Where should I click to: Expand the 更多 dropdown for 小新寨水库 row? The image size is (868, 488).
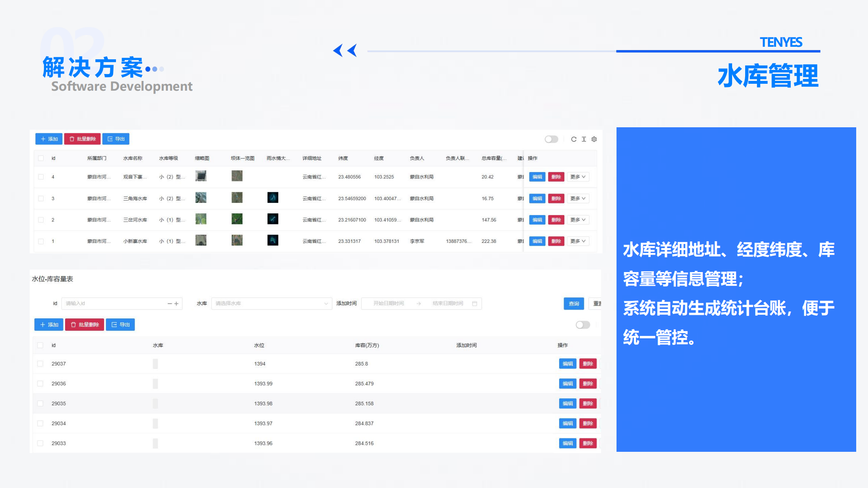(577, 241)
